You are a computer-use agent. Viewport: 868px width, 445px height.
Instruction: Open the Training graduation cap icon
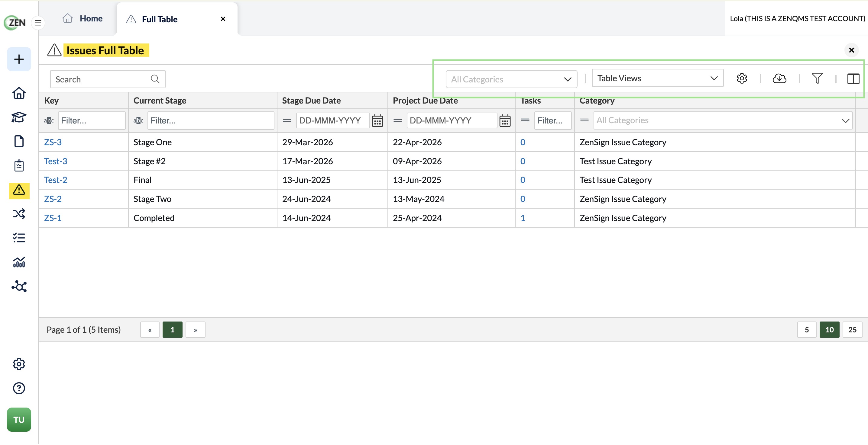[19, 117]
